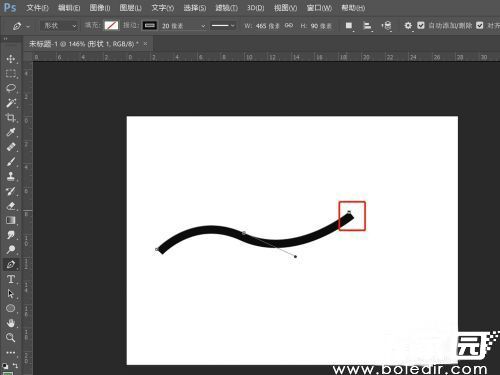Screen dimensions: 500x375
Task: Select the Eyedropper tool
Action: click(11, 132)
